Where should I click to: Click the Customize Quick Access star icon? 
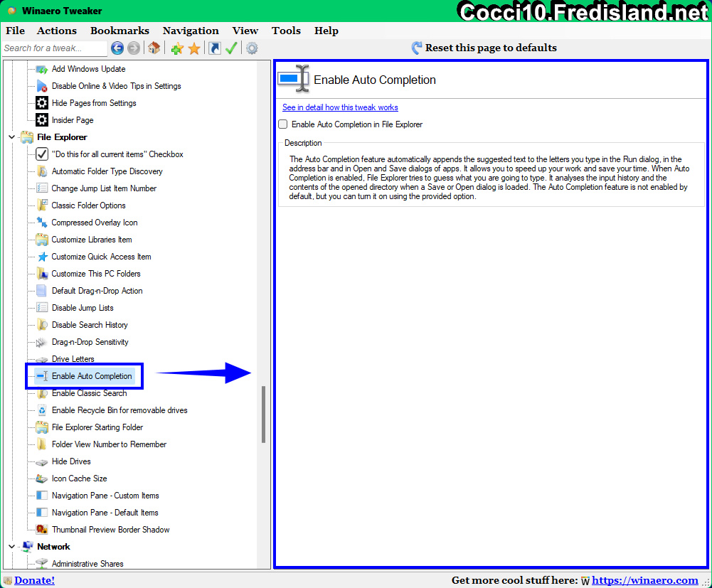42,257
